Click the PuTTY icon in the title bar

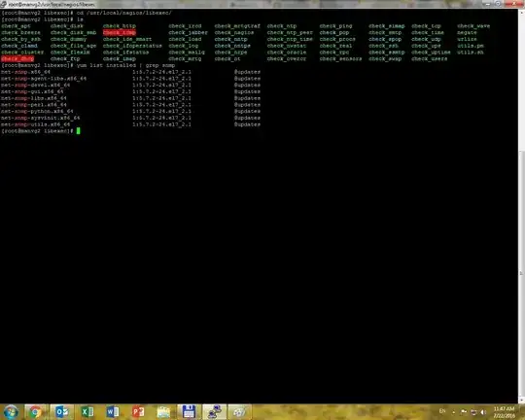click(3, 4)
